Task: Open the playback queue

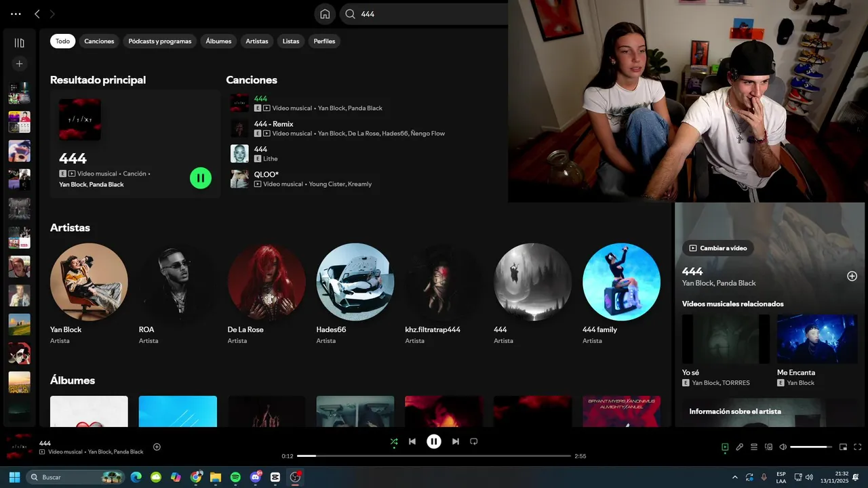Action: click(x=754, y=447)
